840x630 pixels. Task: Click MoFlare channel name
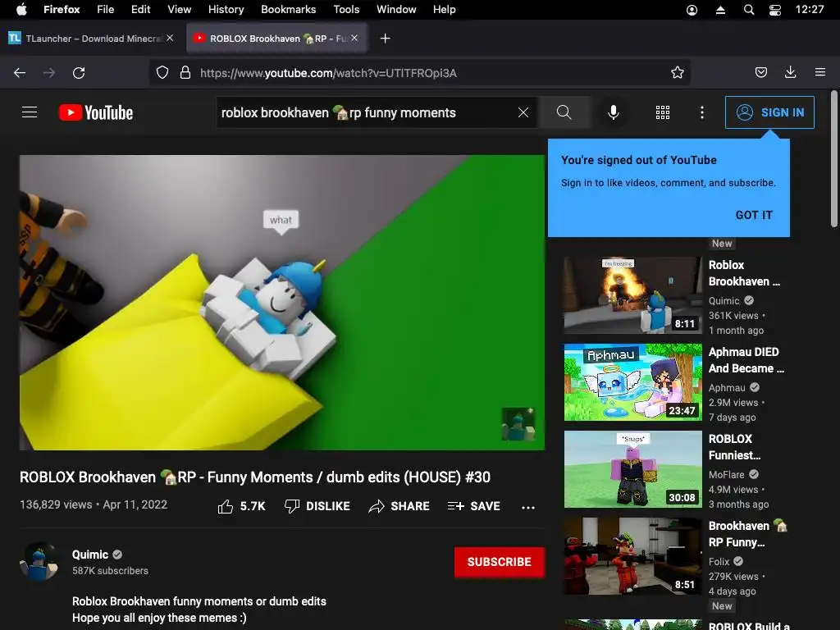pos(727,475)
